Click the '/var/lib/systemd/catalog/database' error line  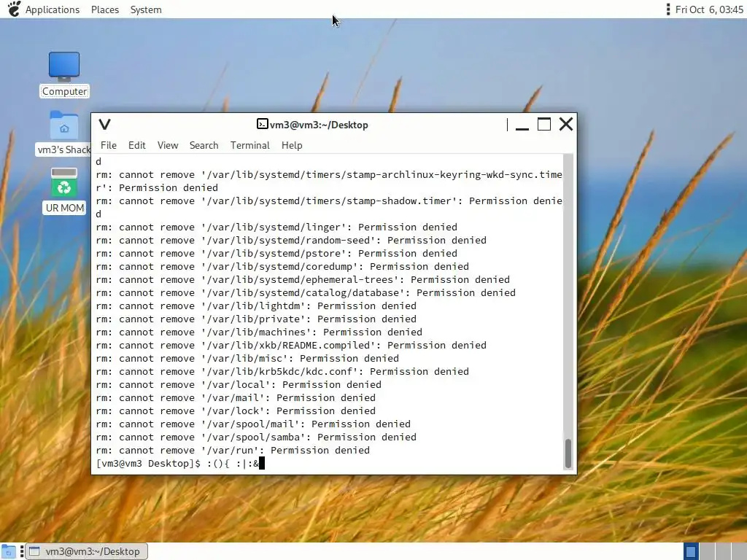306,293
